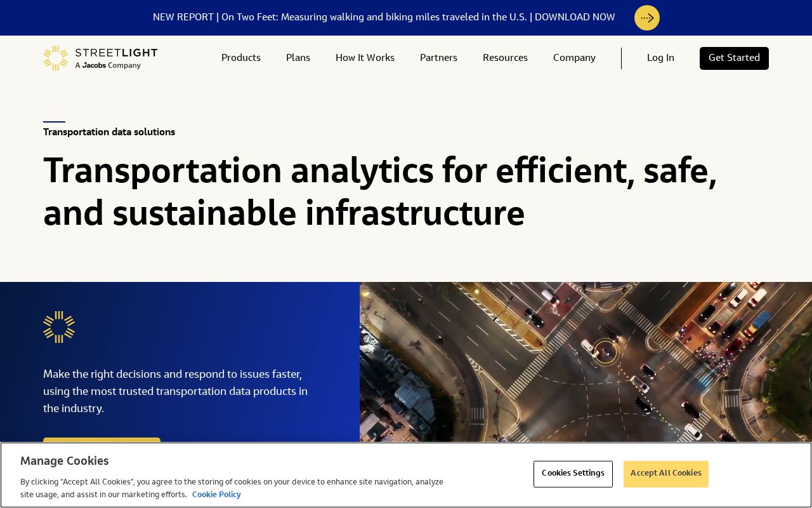The width and height of the screenshot is (812, 508).
Task: Click the intersection aerial video
Action: (x=586, y=362)
